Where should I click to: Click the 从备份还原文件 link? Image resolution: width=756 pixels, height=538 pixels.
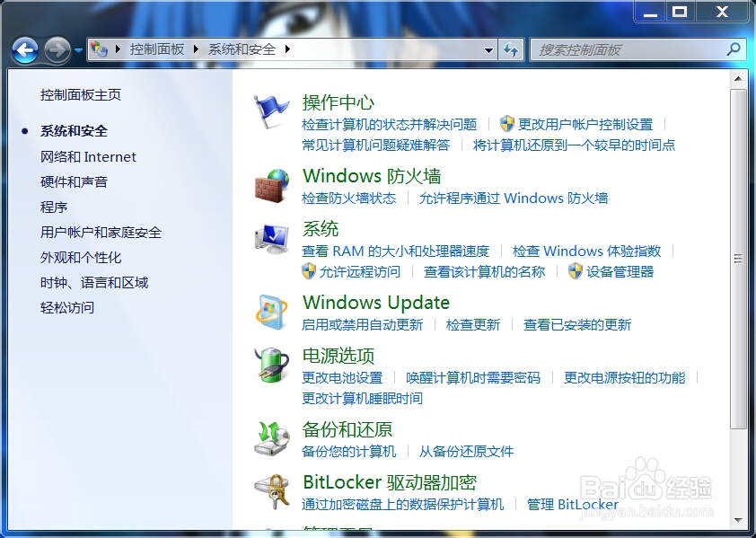(467, 452)
